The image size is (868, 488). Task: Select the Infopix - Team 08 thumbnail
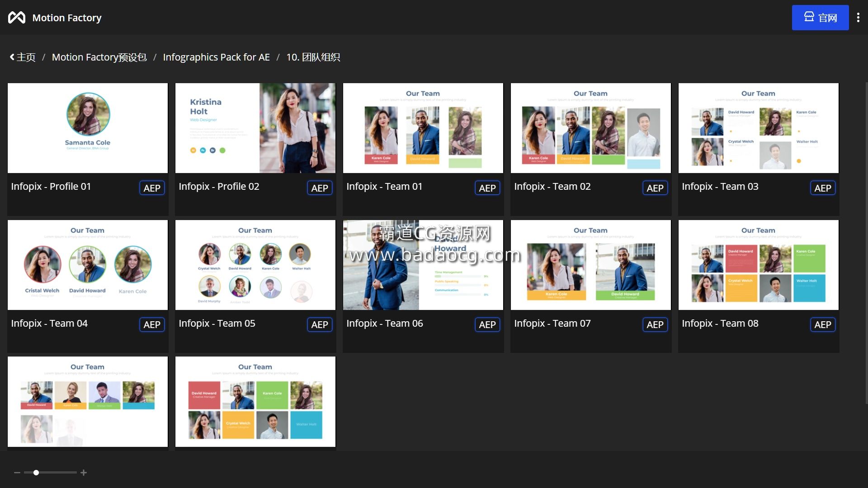(759, 265)
